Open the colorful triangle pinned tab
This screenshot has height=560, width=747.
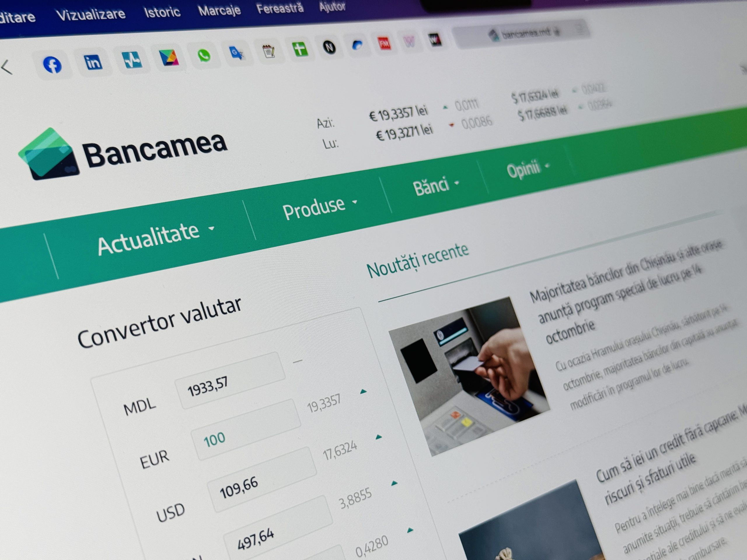(x=169, y=57)
